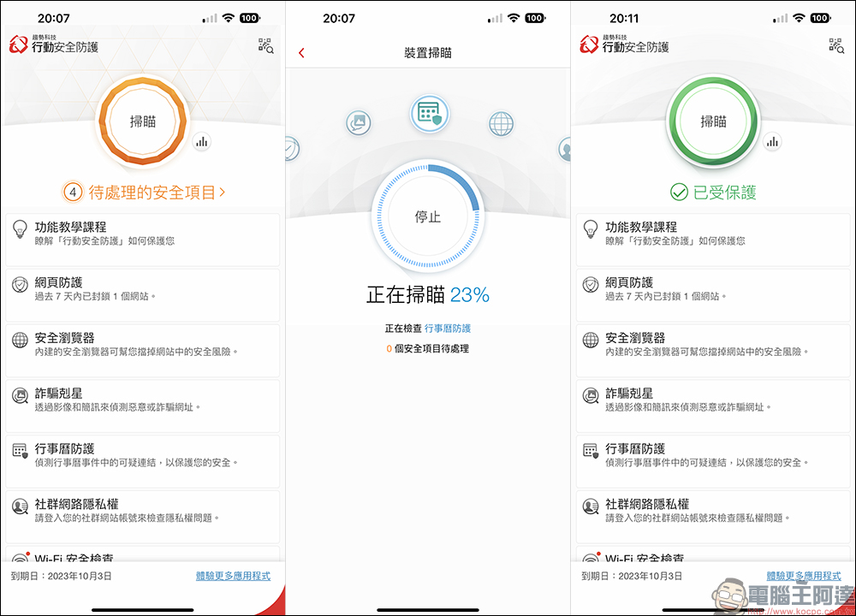Image resolution: width=856 pixels, height=616 pixels.
Task: Open 詐騙剋星 in left screen
Action: pyautogui.click(x=142, y=406)
